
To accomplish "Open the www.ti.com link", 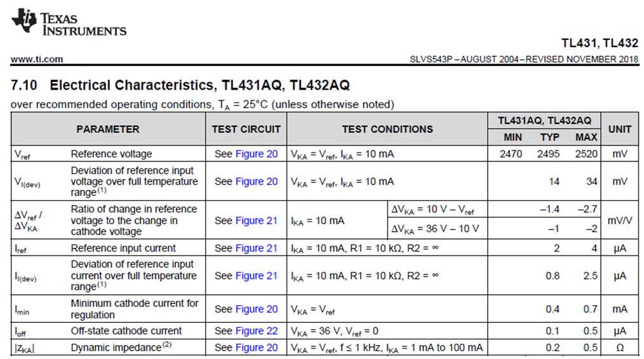I will click(x=37, y=59).
